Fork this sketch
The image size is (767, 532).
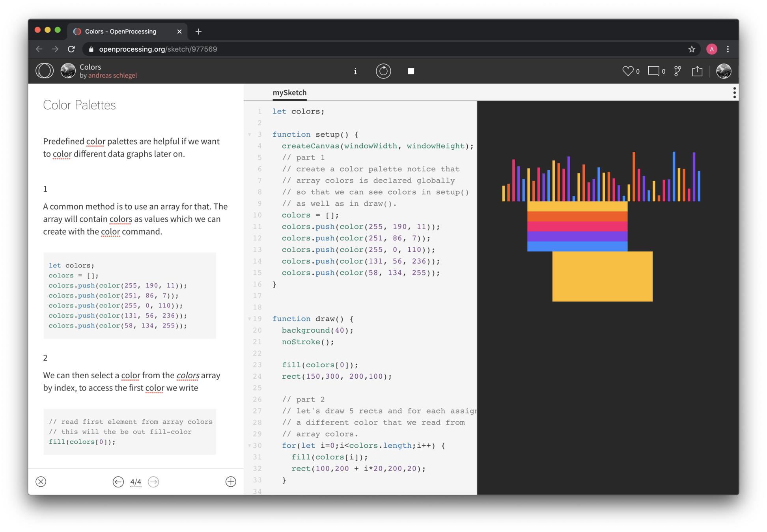[x=677, y=71]
